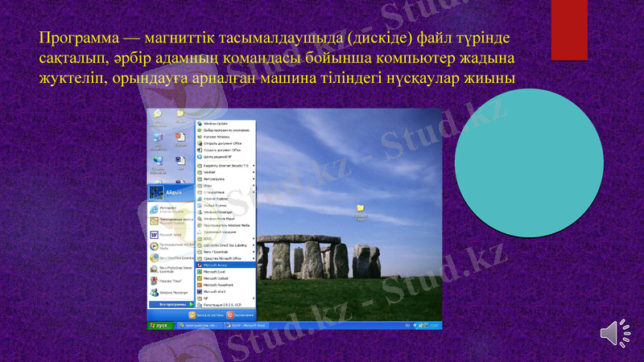The image size is (644, 362).
Task: Select My Documents desktop icon
Action: [158, 117]
